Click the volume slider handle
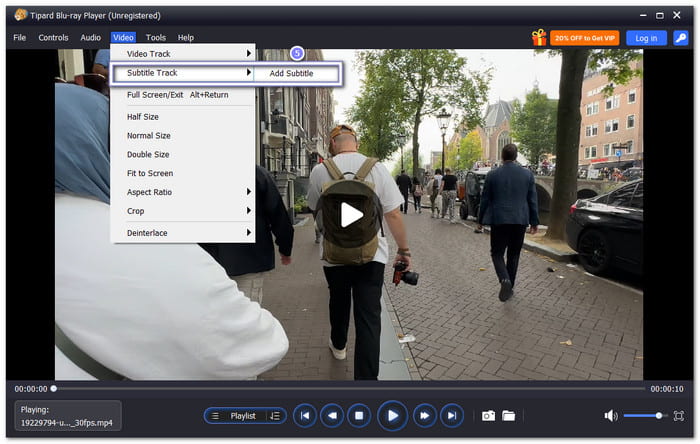 pos(658,416)
